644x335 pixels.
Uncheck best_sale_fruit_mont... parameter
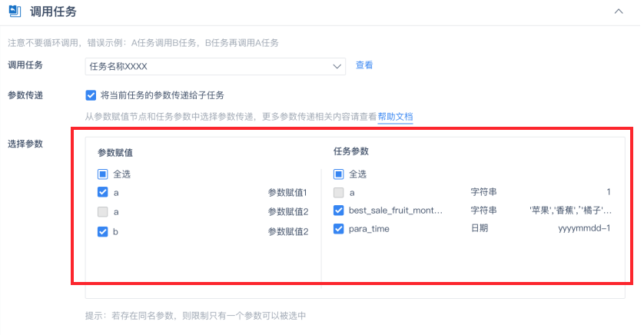point(339,211)
